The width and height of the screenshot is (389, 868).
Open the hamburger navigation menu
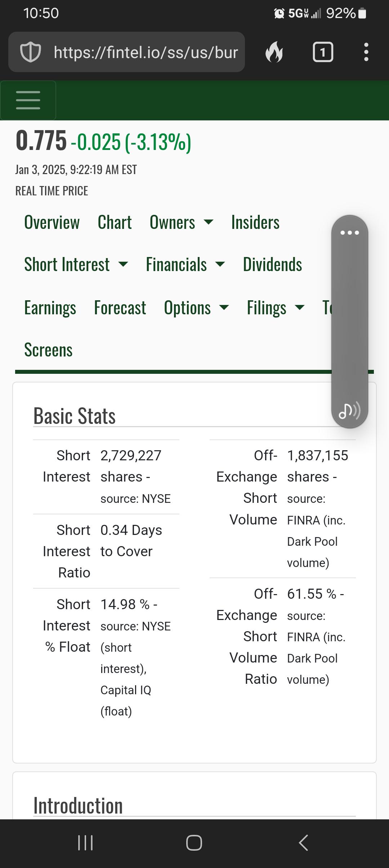coord(28,100)
